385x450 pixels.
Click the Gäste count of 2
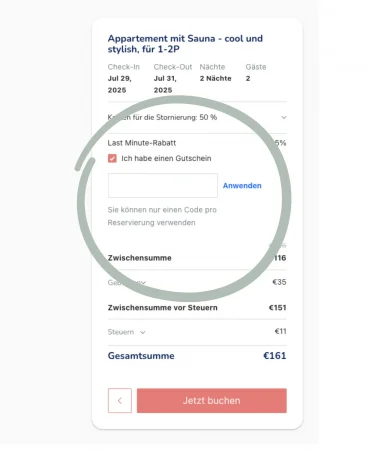[x=248, y=79]
